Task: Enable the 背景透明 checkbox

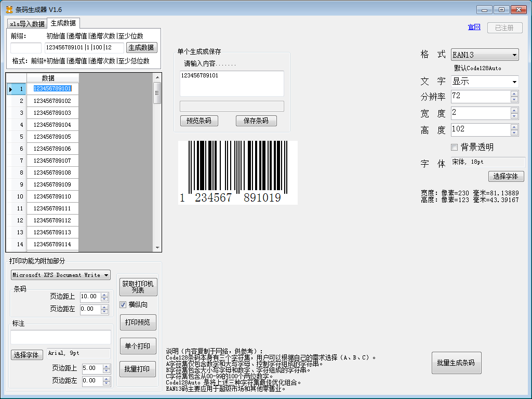Action: point(454,147)
